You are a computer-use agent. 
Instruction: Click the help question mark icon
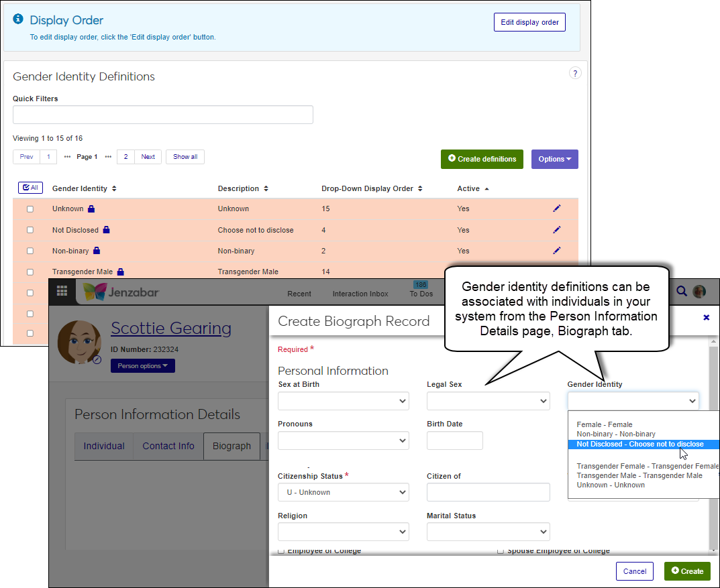point(575,74)
